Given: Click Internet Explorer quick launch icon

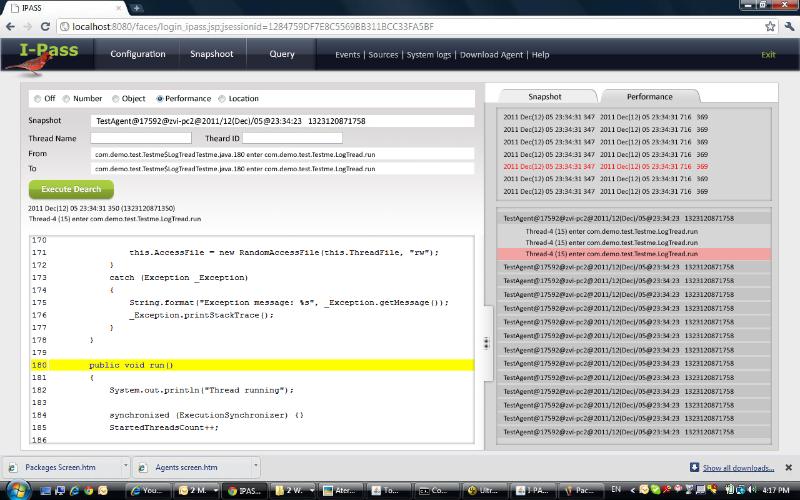Looking at the screenshot, I should (74, 490).
